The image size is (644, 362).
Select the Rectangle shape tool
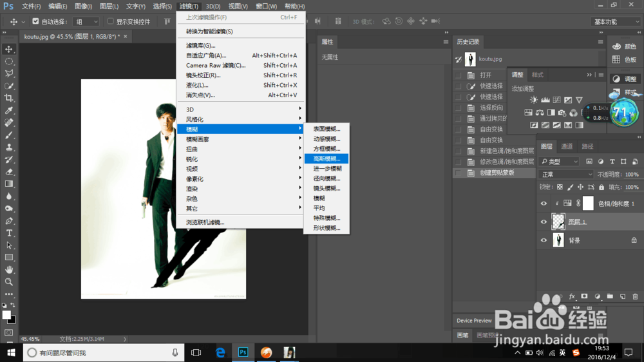[x=8, y=258]
